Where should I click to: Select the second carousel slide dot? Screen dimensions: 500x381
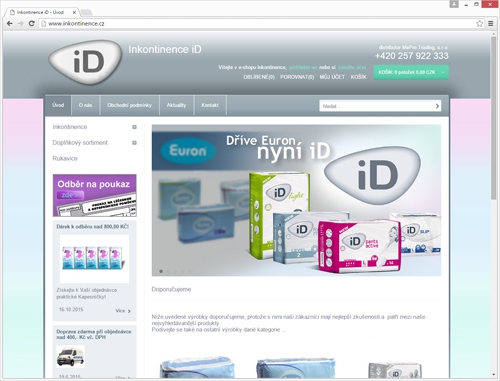[x=168, y=271]
